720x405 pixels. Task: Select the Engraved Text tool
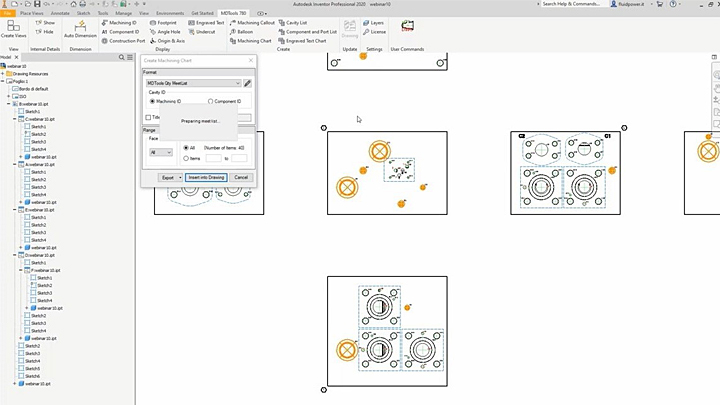[206, 22]
